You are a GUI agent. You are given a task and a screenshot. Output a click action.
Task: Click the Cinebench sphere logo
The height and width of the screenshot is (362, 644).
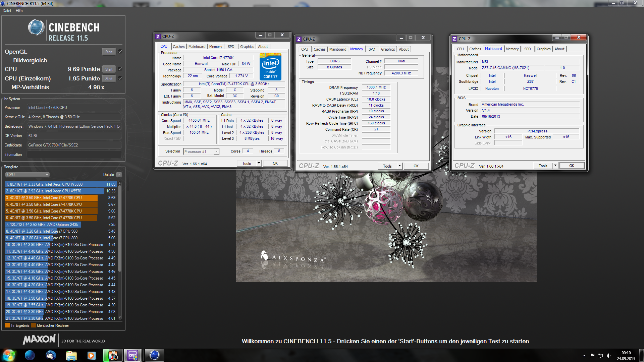pos(36,27)
